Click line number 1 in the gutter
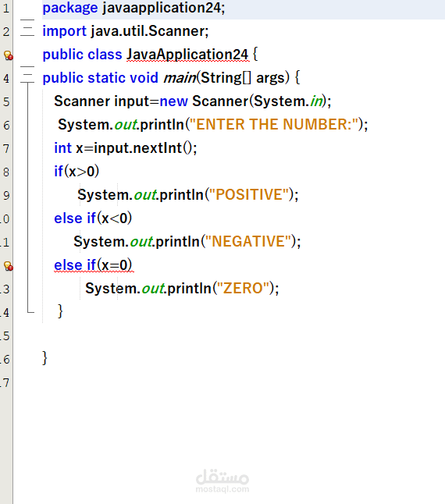This screenshot has height=504, width=445. tap(6, 8)
